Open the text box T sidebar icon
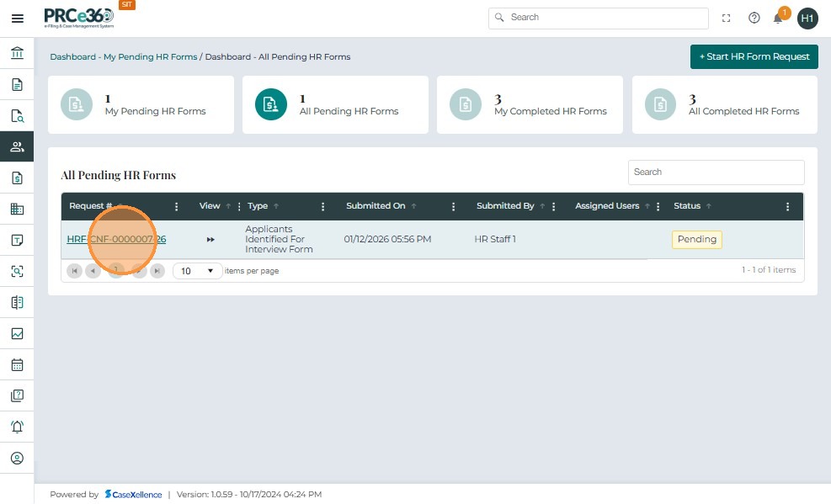This screenshot has height=504, width=831. [x=17, y=241]
